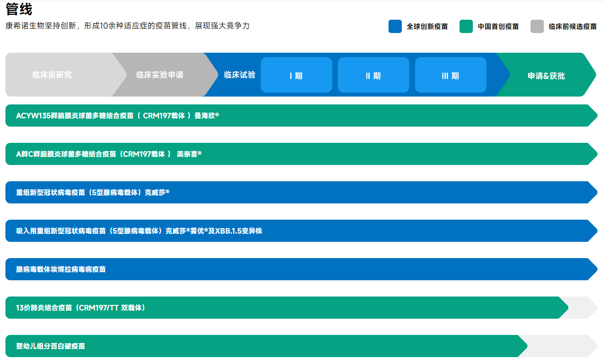Open the 13价肺炎结合疫苗 pipeline bar
This screenshot has width=604, height=364.
point(286,307)
